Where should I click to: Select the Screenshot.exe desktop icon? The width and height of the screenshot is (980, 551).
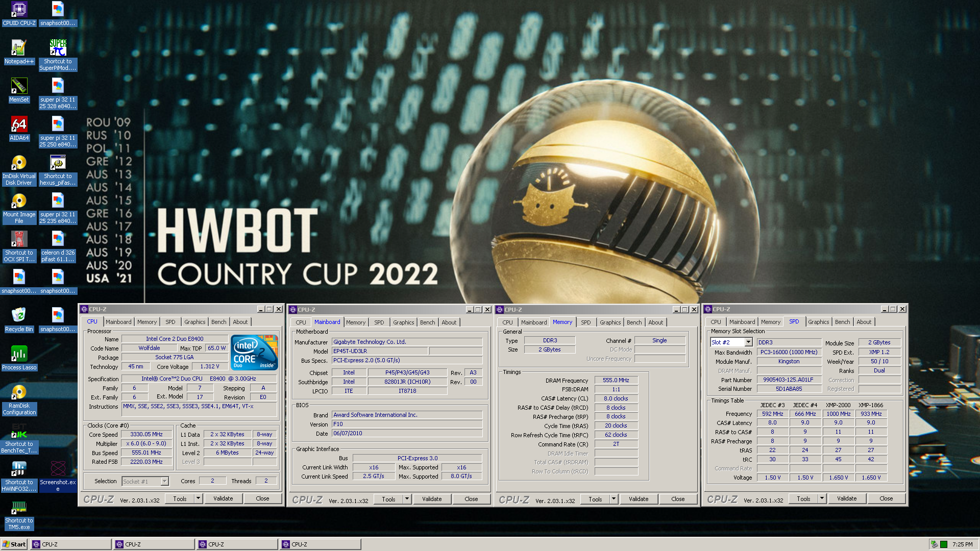(58, 476)
